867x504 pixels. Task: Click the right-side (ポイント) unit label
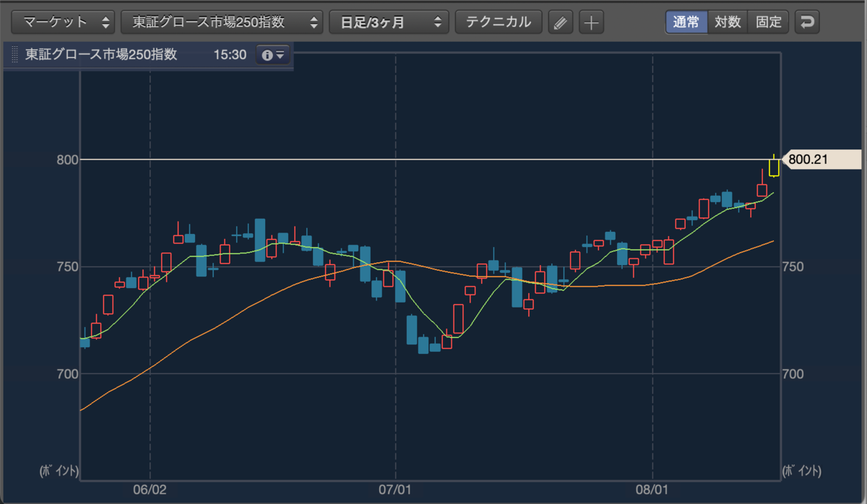[802, 471]
